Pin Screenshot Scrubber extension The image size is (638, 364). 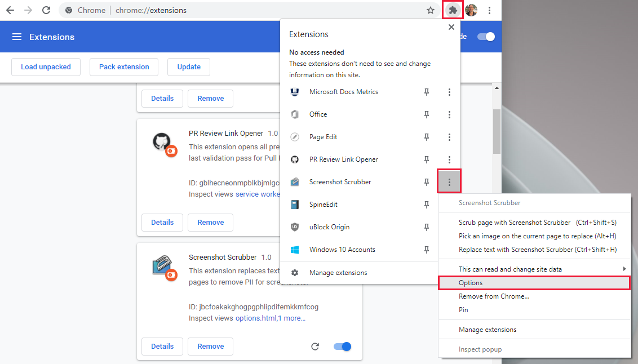(427, 182)
